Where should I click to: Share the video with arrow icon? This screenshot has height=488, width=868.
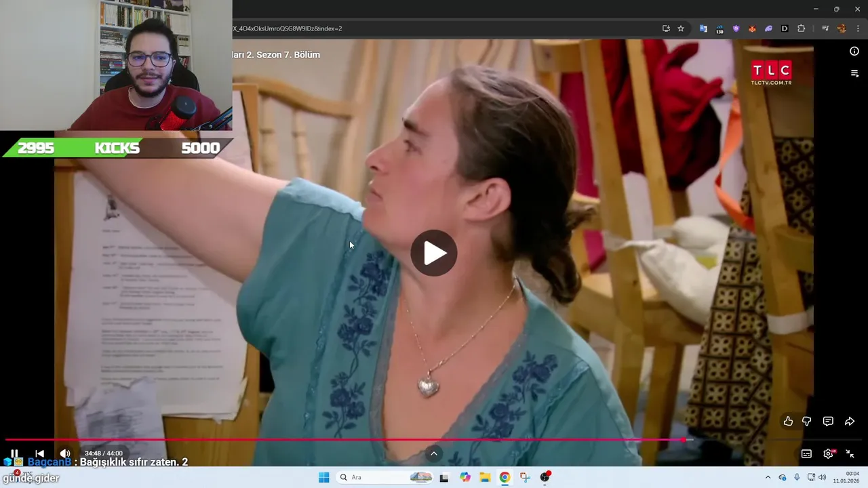coord(850,421)
